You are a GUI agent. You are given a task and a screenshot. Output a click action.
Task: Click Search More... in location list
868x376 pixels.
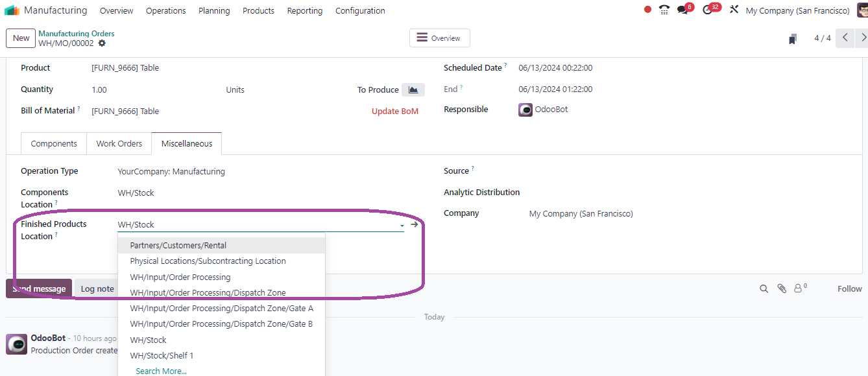(x=161, y=371)
